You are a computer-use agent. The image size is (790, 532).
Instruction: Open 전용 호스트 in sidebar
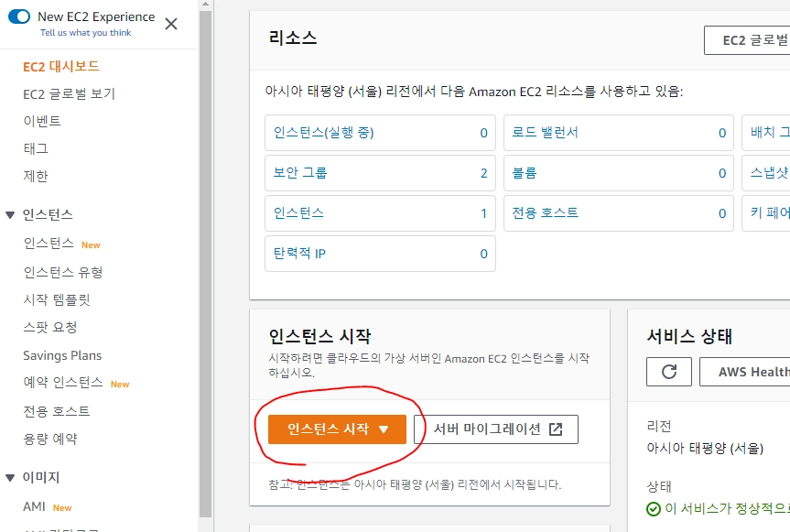click(57, 412)
